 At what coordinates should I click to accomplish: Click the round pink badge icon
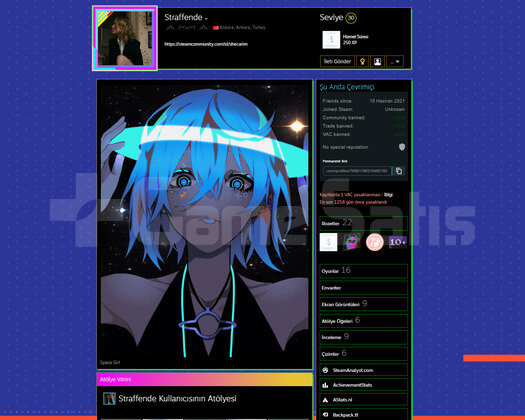375,242
